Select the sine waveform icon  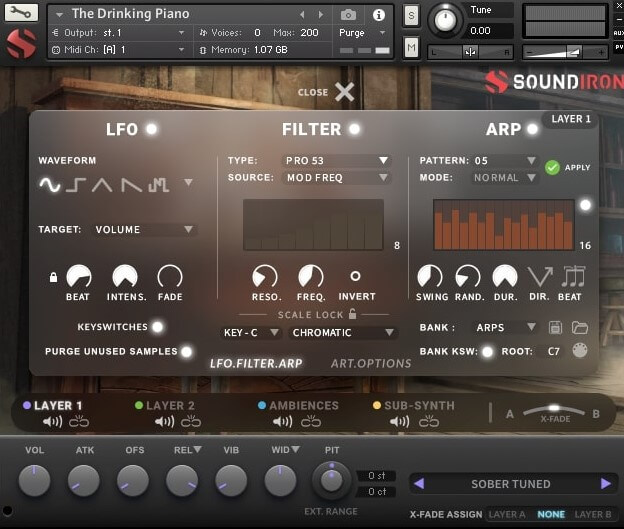pos(49,183)
